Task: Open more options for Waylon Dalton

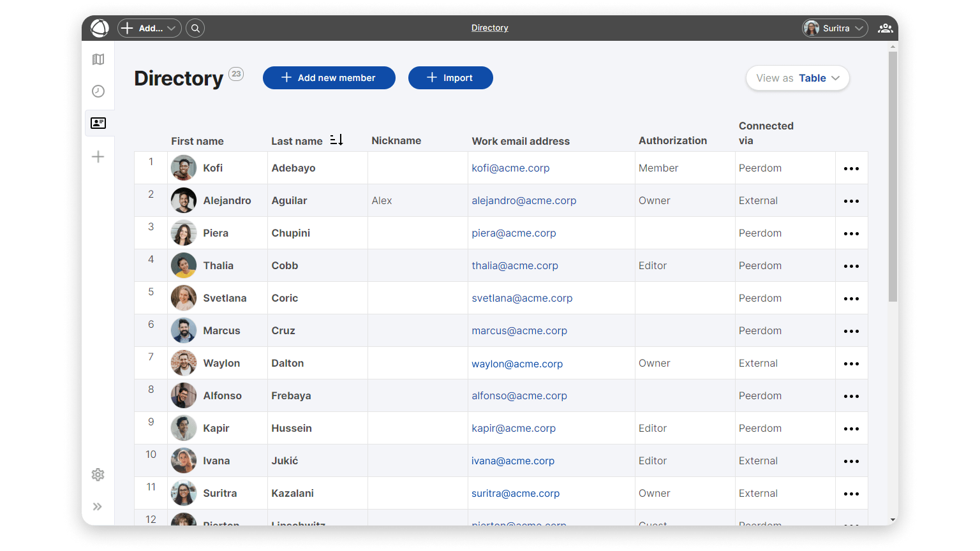Action: (x=851, y=364)
